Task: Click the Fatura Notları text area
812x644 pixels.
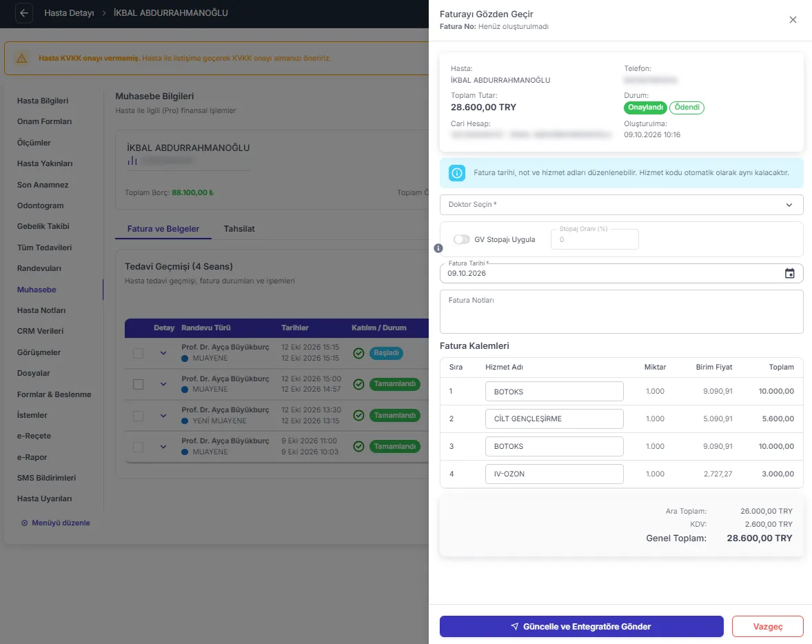Action: [x=621, y=312]
